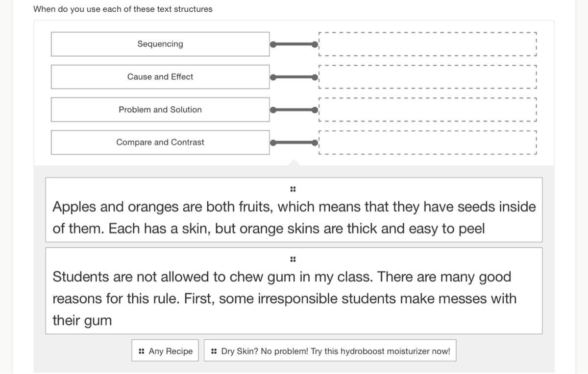Click the drag handle above the Students gum card

293,259
